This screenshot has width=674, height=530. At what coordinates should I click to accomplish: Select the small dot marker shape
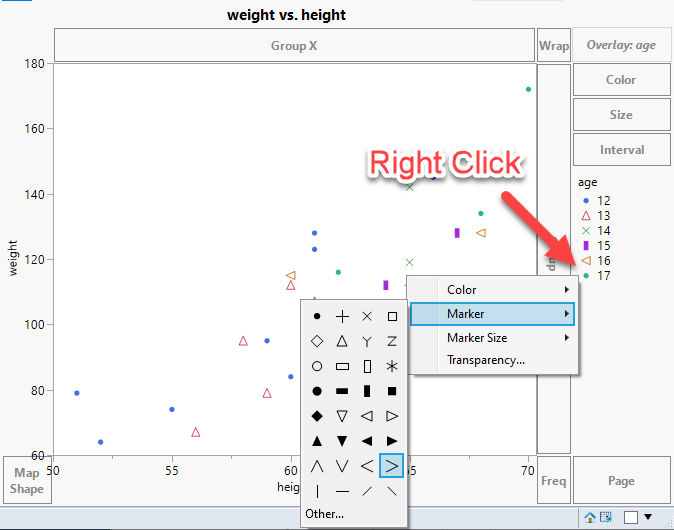point(317,317)
